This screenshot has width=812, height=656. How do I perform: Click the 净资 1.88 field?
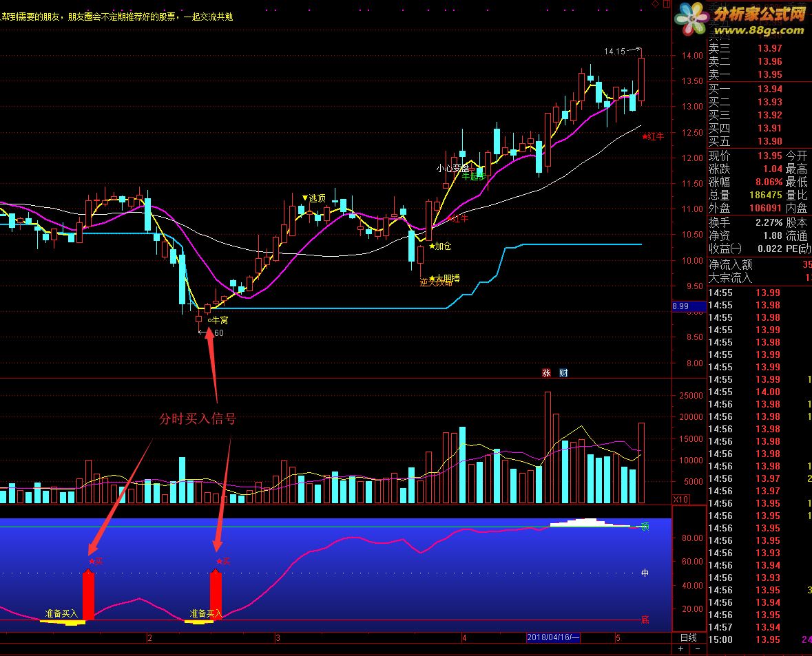coord(745,235)
